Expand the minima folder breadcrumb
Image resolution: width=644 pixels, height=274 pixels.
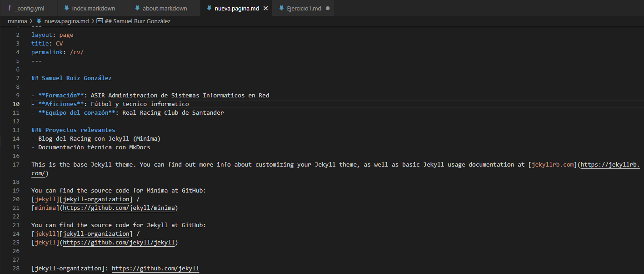tap(17, 21)
